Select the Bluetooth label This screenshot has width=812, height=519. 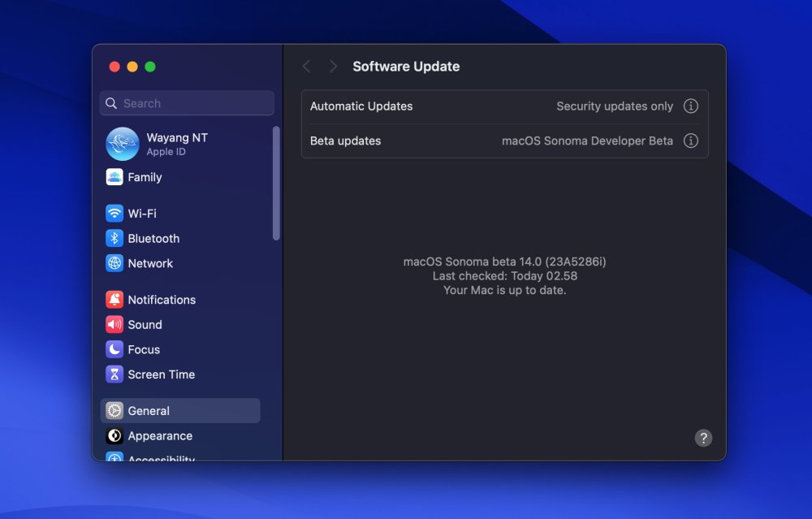point(153,238)
